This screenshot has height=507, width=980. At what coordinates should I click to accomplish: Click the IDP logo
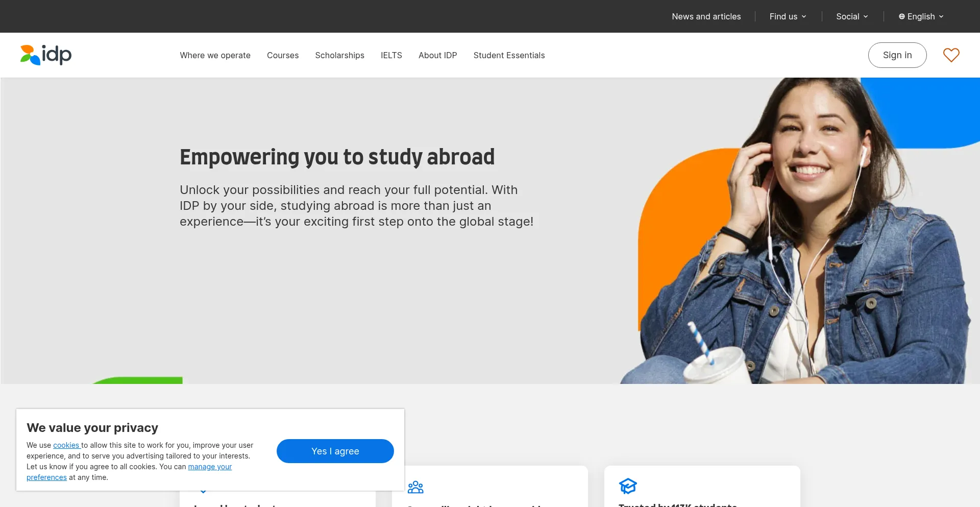point(46,55)
